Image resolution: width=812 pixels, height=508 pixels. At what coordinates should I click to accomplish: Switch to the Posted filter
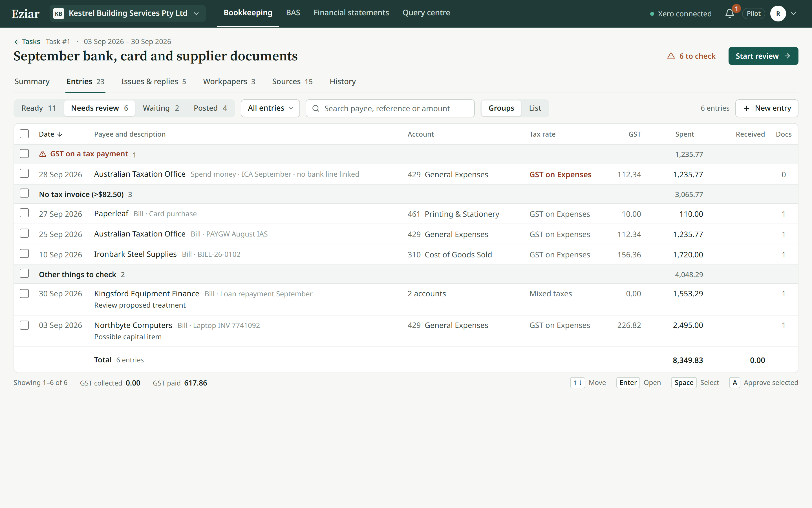coord(210,108)
